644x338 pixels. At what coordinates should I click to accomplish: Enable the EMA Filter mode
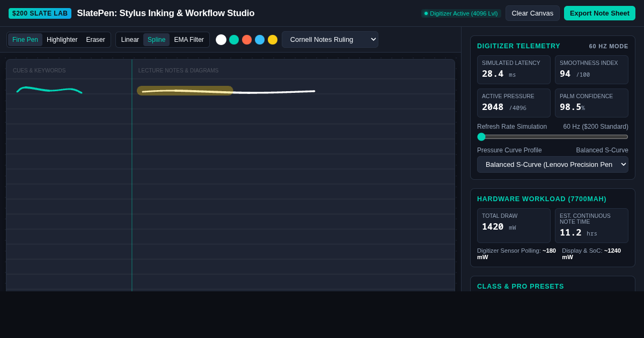pos(189,40)
